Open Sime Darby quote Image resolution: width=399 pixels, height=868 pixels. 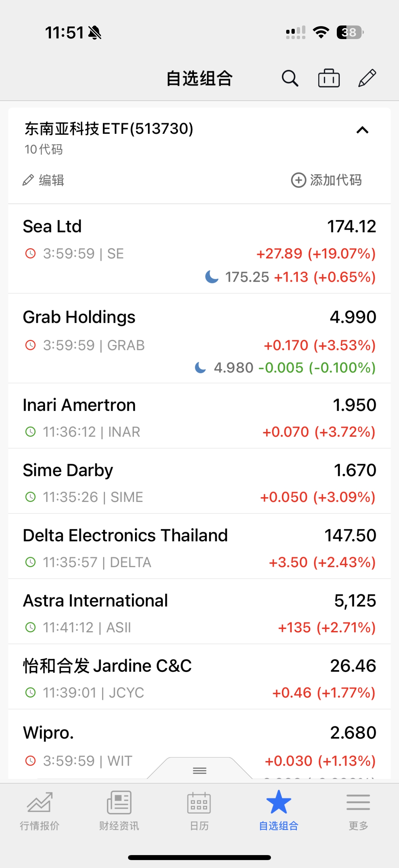click(199, 481)
